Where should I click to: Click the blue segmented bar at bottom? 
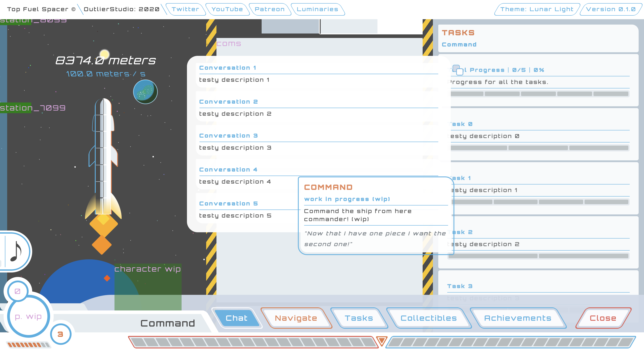pos(511,342)
